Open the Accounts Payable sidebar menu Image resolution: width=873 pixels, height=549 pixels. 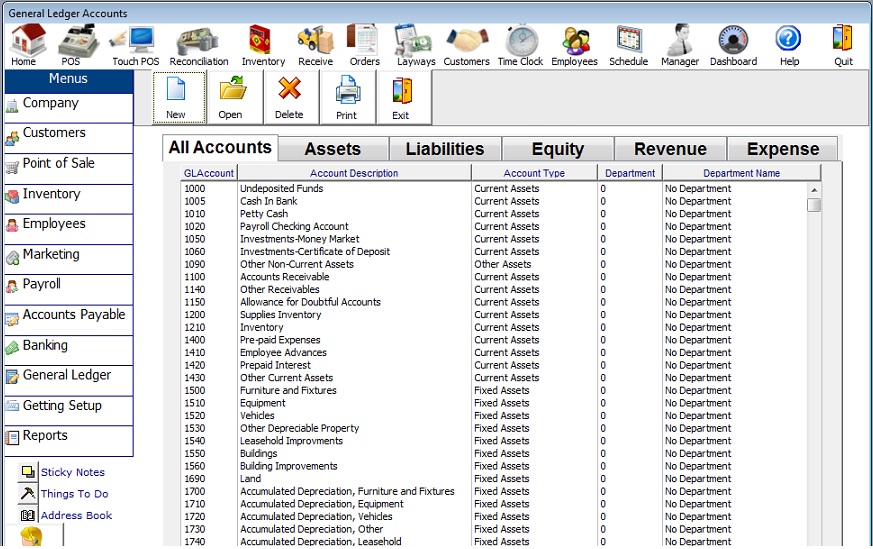pos(68,320)
